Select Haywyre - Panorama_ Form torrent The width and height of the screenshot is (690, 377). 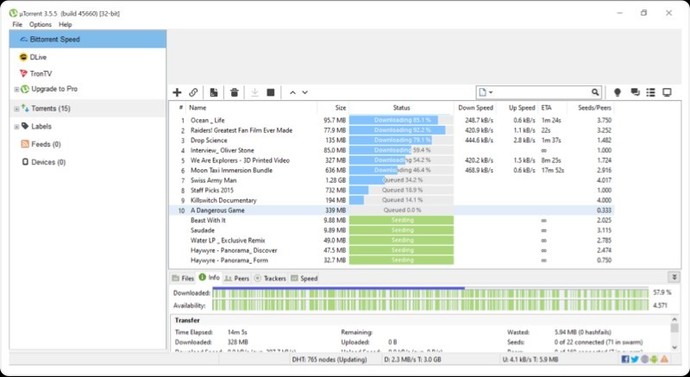click(392, 260)
